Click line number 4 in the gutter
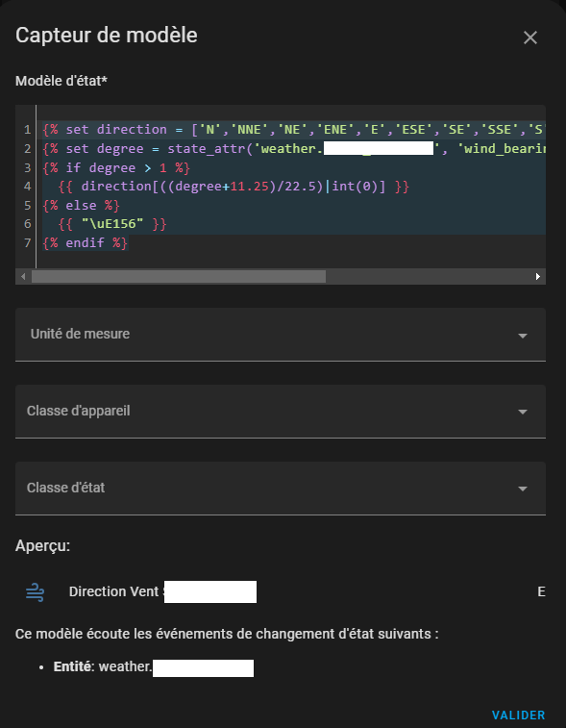This screenshot has height=728, width=566. (x=27, y=187)
